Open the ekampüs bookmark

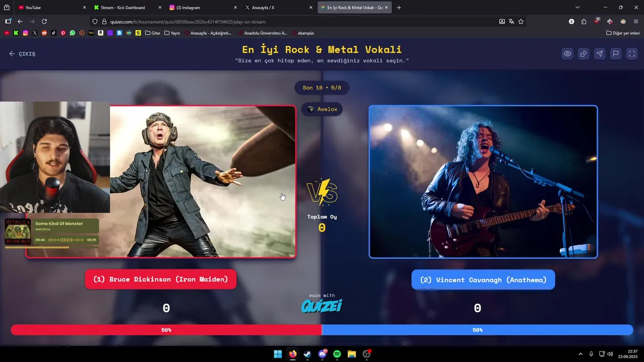302,33
